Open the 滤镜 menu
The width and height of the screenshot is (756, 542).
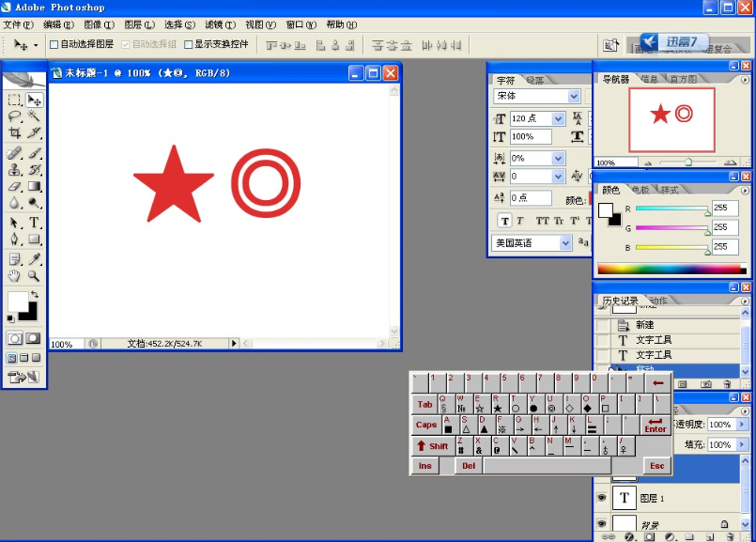[x=221, y=24]
